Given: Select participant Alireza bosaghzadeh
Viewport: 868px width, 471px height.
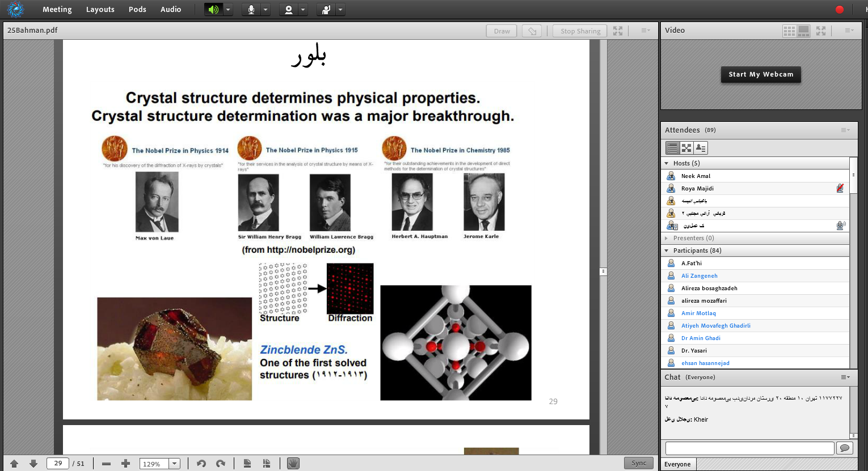Looking at the screenshot, I should 756,288.
